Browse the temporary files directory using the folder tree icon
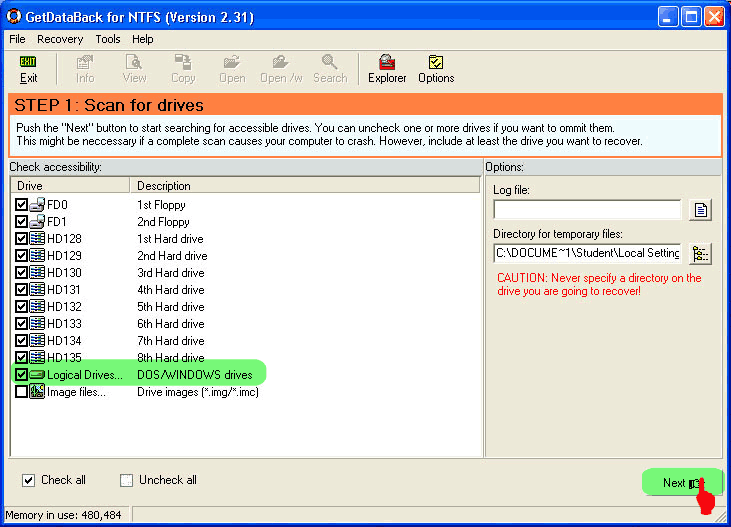 click(x=700, y=254)
